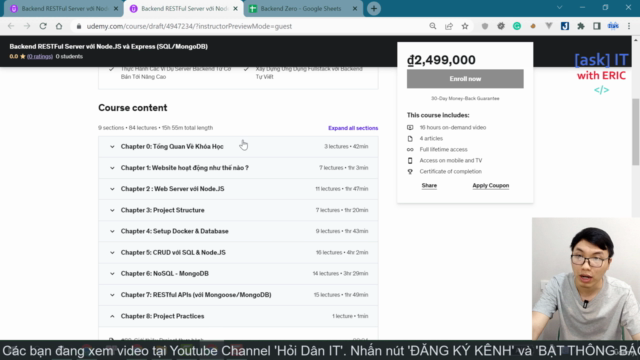Open Chrome three-dot menu
Image resolution: width=640 pixels, height=360 pixels.
629,26
